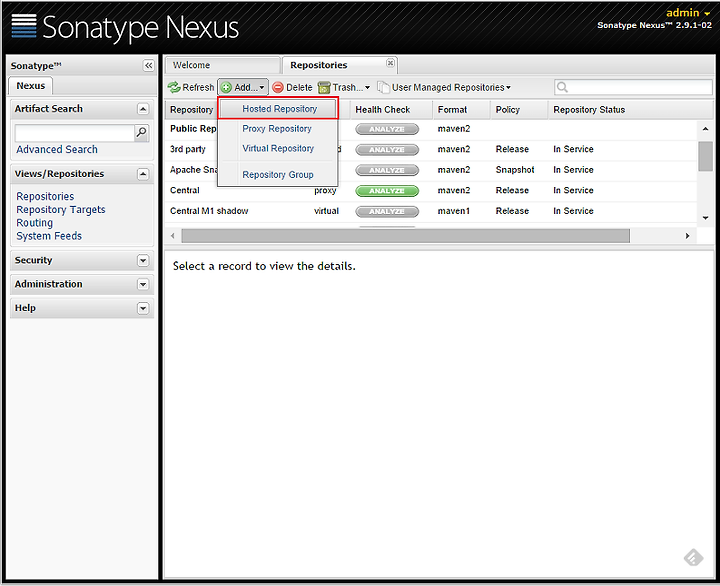Click the horizontal scroll right arrow

(x=687, y=236)
